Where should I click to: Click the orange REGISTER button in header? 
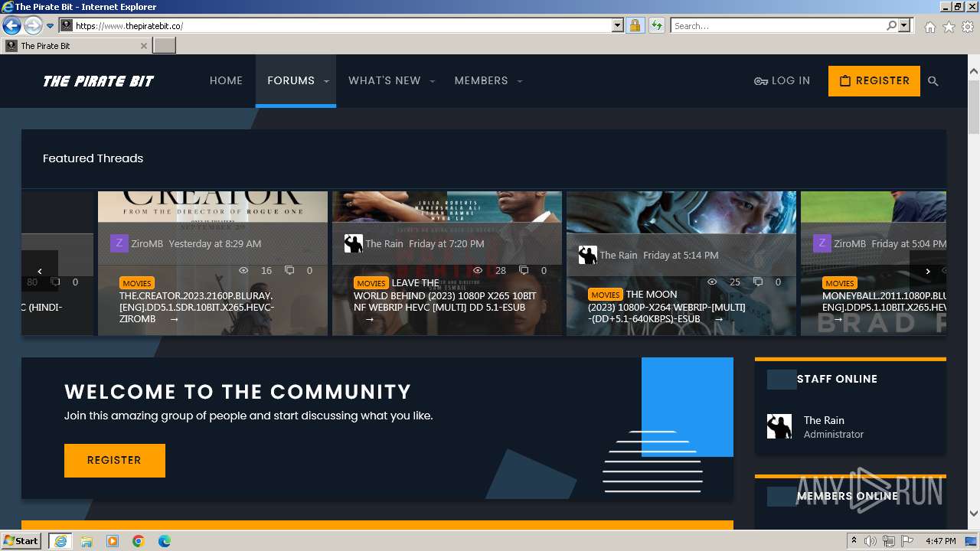[x=874, y=80]
